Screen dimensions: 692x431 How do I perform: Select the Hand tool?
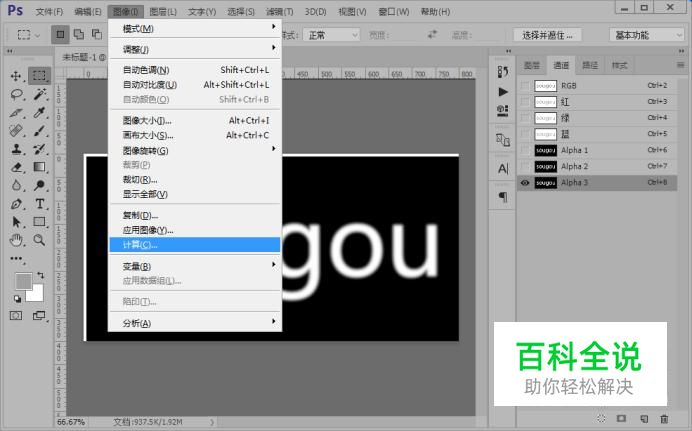(16, 240)
